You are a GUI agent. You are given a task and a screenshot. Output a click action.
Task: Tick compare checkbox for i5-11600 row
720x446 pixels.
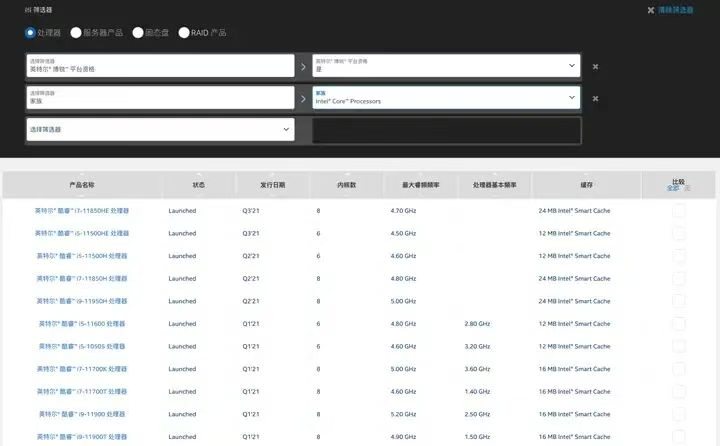click(679, 323)
